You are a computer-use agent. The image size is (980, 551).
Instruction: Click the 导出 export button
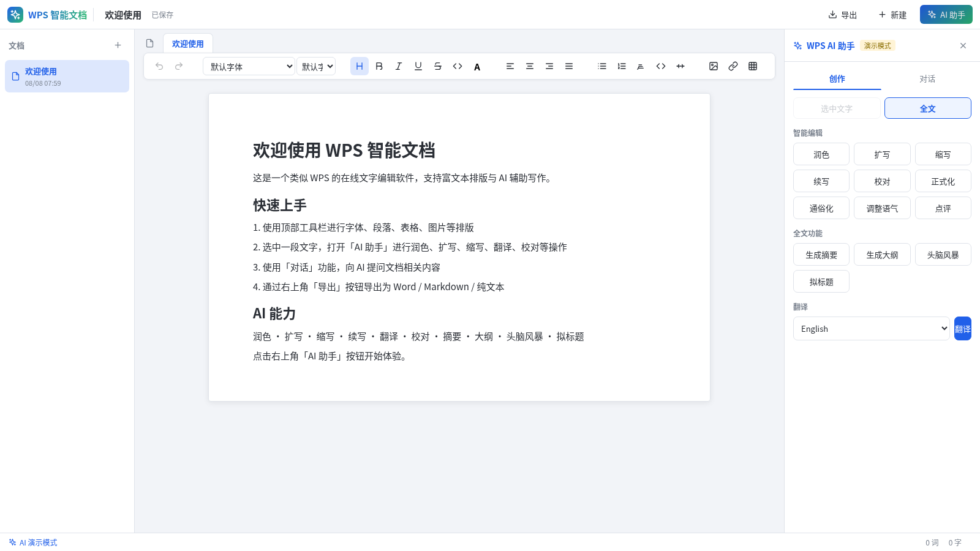tap(843, 15)
